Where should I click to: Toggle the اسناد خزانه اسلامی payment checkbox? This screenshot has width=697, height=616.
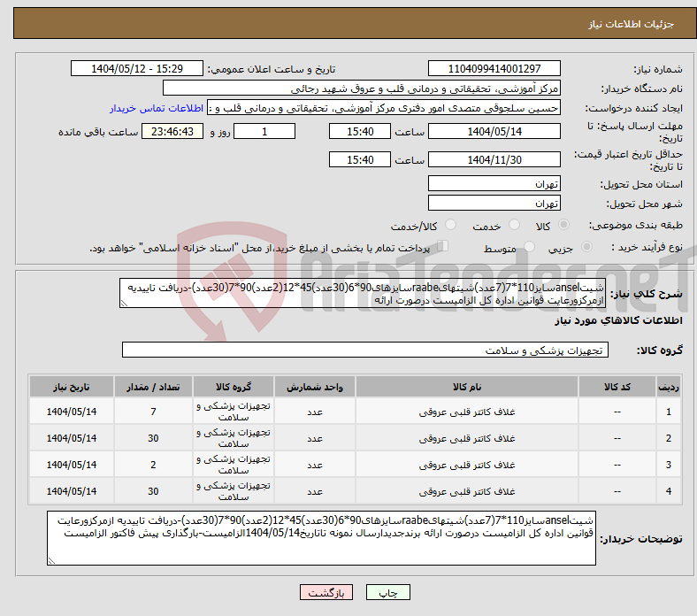443,246
